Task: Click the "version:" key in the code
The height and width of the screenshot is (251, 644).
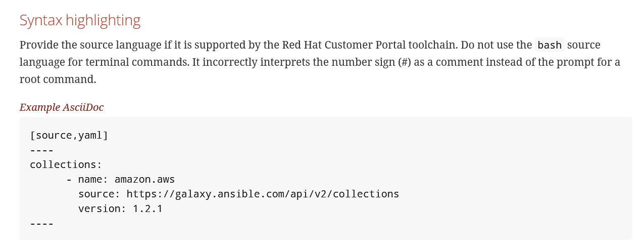Action: click(x=102, y=208)
